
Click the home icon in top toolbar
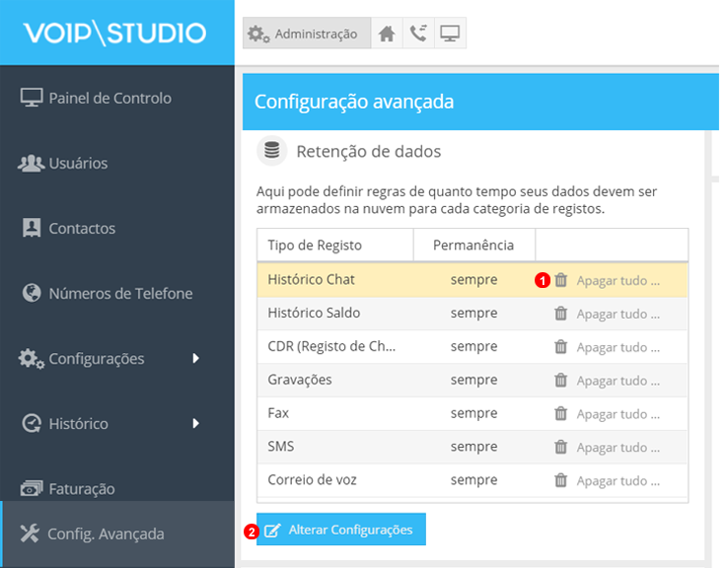tap(388, 34)
